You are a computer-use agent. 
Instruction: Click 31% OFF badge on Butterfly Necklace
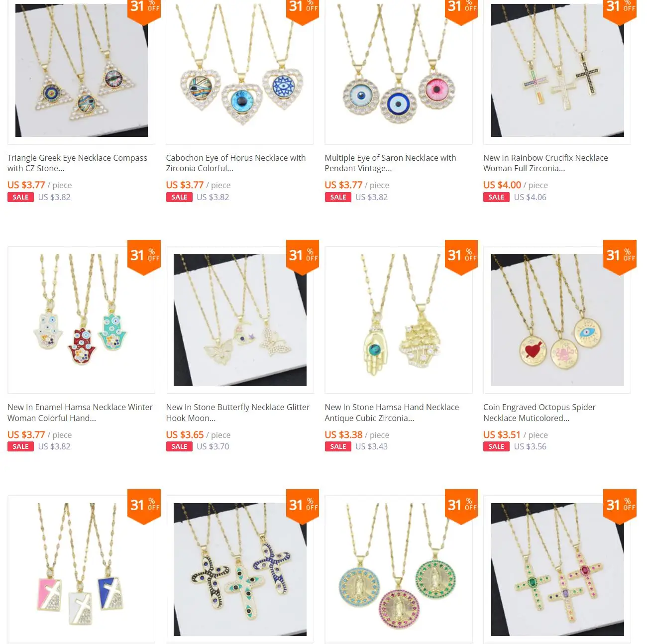tap(303, 256)
